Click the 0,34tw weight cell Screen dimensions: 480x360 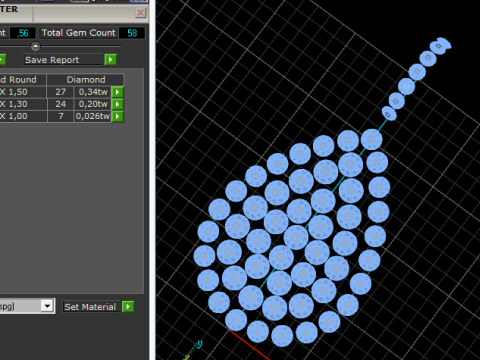pyautogui.click(x=93, y=92)
